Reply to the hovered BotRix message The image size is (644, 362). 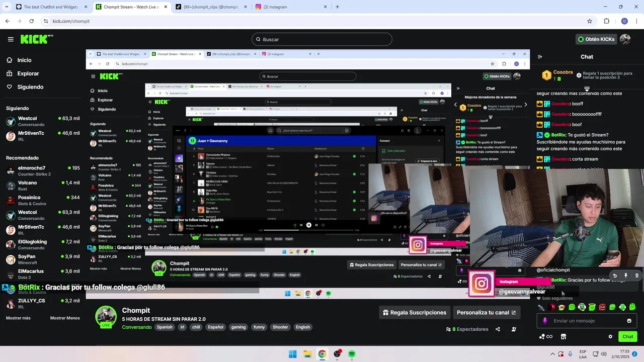coord(615,276)
